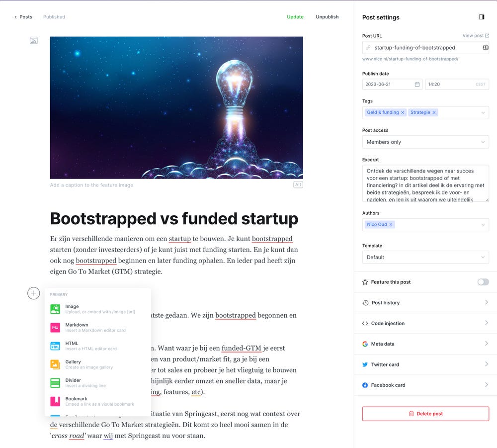
Task: Click the Delete post button
Action: [x=425, y=413]
